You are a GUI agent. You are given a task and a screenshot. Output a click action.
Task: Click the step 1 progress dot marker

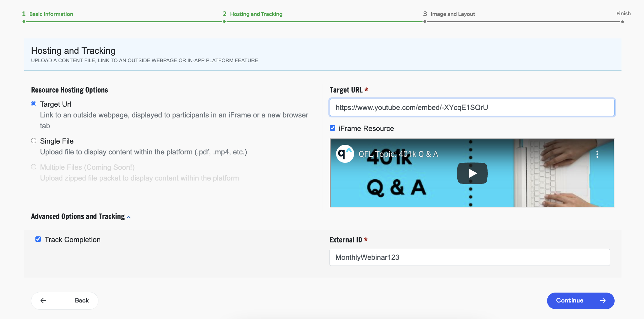click(23, 21)
